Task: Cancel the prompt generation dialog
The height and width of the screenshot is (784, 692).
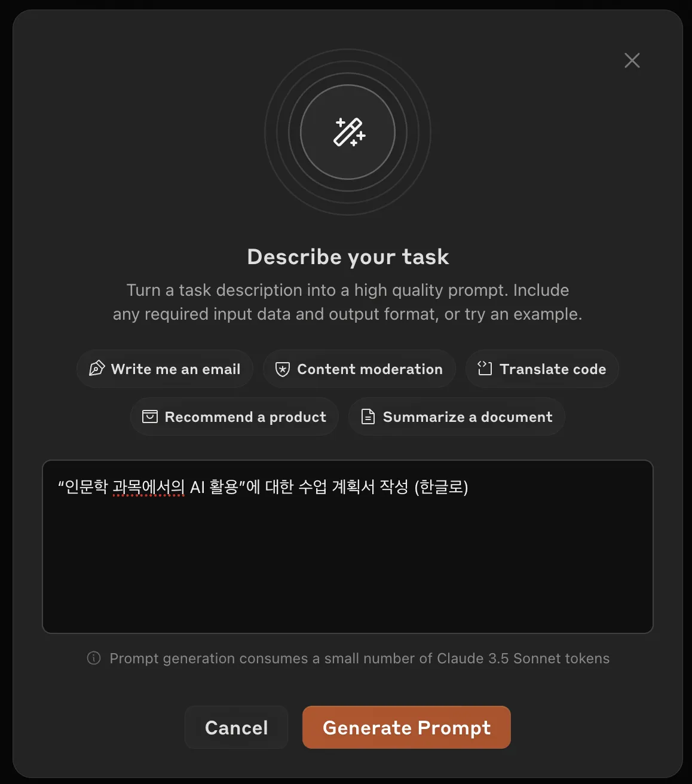Action: pyautogui.click(x=237, y=727)
